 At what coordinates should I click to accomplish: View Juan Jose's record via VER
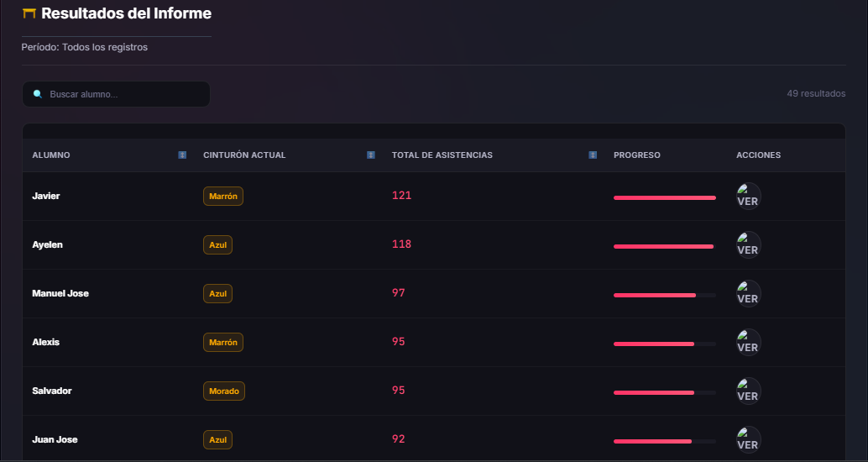[748, 439]
